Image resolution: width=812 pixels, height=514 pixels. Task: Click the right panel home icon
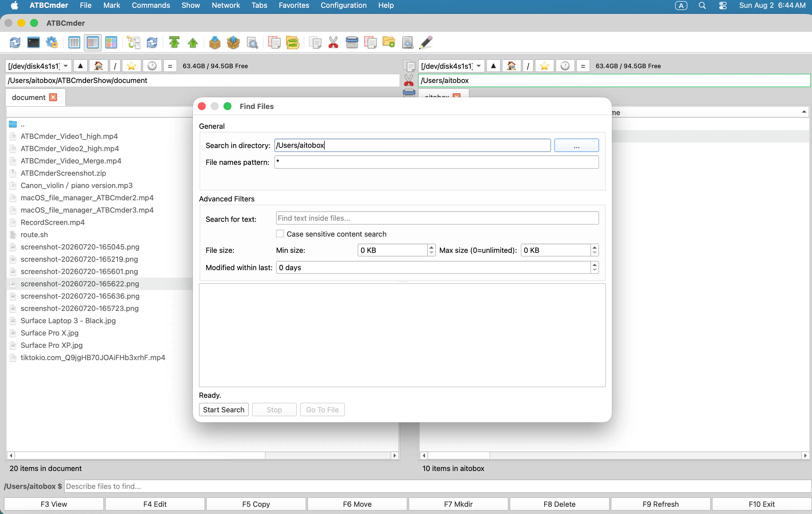(511, 66)
